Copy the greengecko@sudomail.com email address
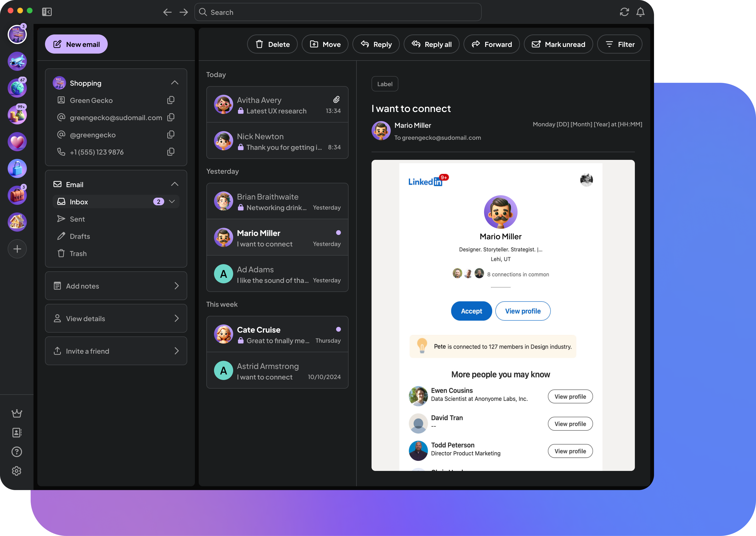The image size is (756, 536). pyautogui.click(x=171, y=117)
